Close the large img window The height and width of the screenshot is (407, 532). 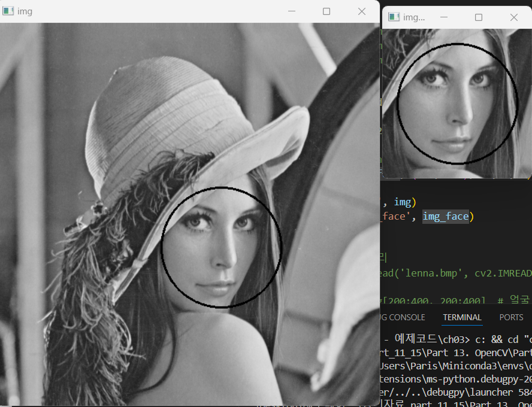click(362, 11)
